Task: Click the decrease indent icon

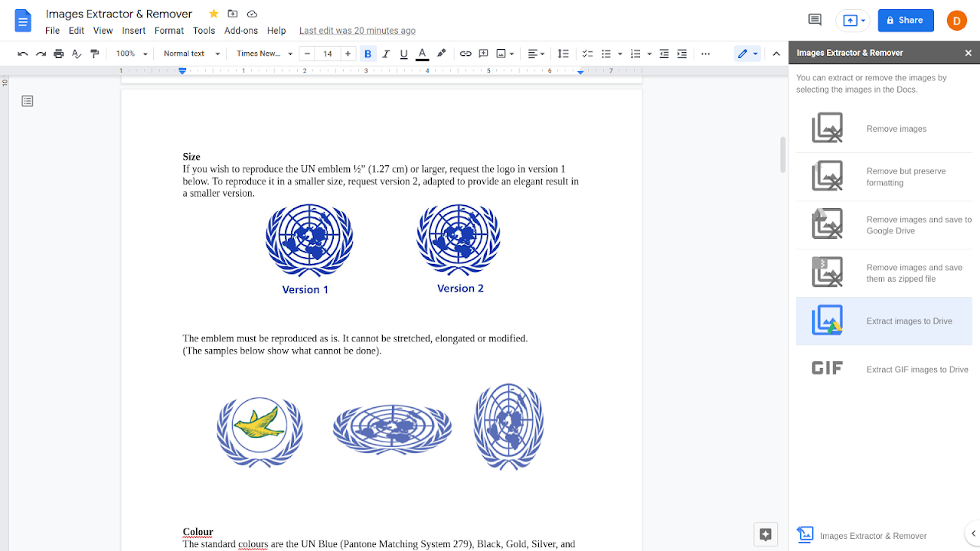Action: click(x=664, y=54)
